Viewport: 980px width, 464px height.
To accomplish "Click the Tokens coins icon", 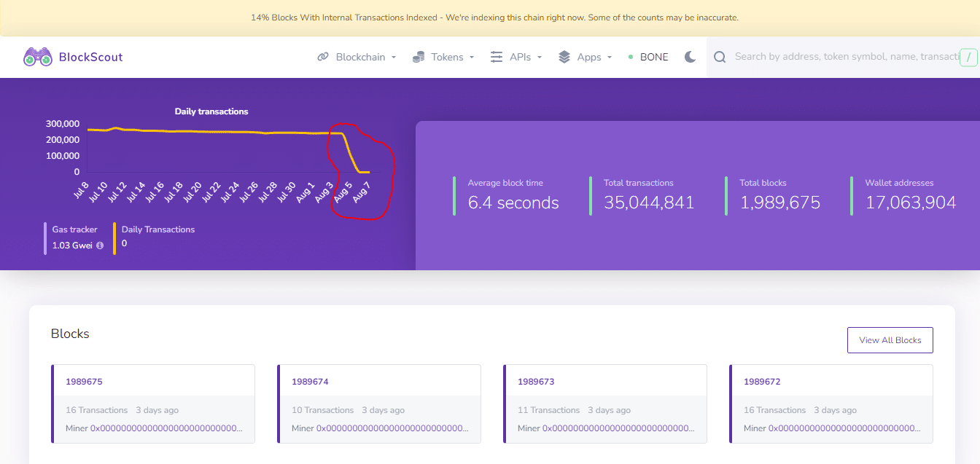I will [x=419, y=57].
